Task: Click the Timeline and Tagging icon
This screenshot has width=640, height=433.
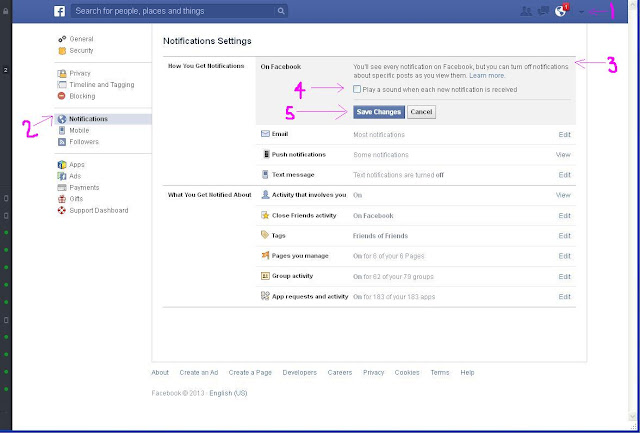Action: coord(62,85)
